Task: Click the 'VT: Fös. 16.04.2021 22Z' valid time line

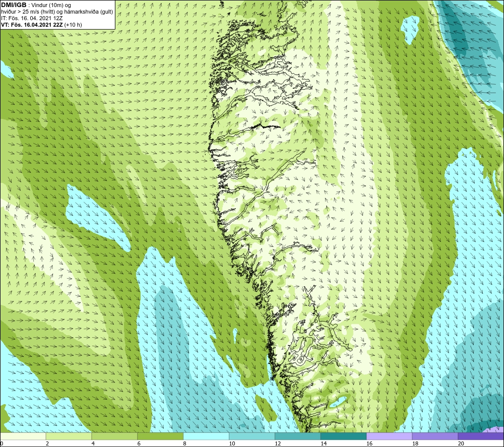Action: point(32,25)
